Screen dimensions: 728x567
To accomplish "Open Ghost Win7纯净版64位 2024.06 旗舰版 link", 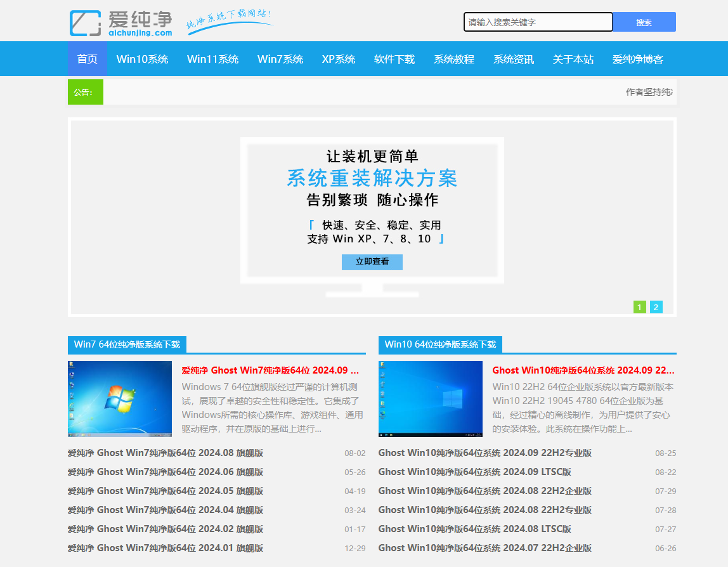I will click(166, 472).
